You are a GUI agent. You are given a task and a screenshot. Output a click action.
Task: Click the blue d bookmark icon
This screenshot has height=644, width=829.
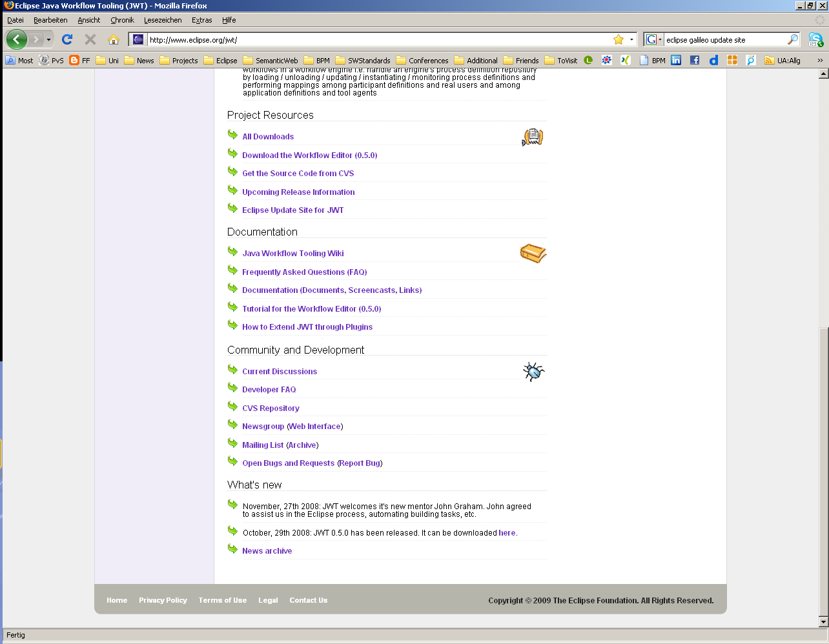713,60
